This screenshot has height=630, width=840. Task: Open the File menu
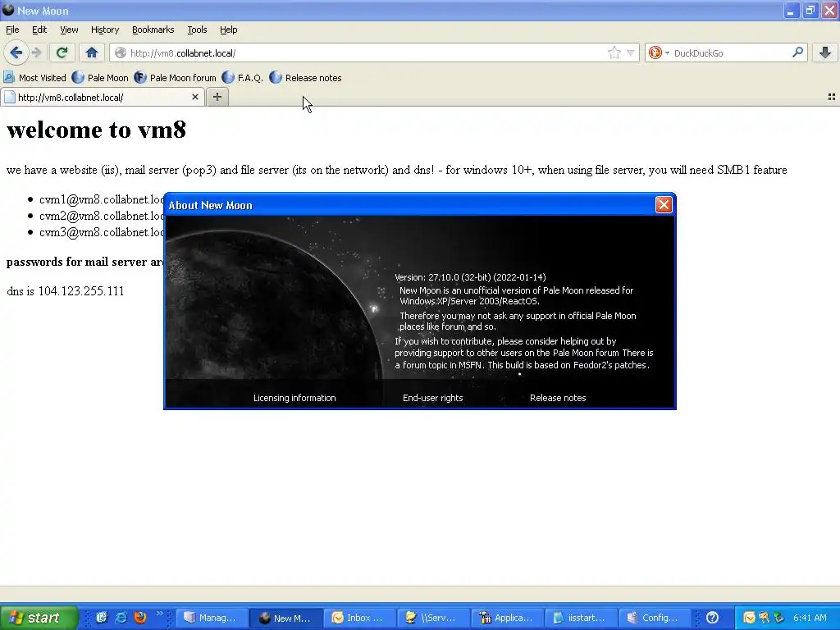pyautogui.click(x=12, y=30)
